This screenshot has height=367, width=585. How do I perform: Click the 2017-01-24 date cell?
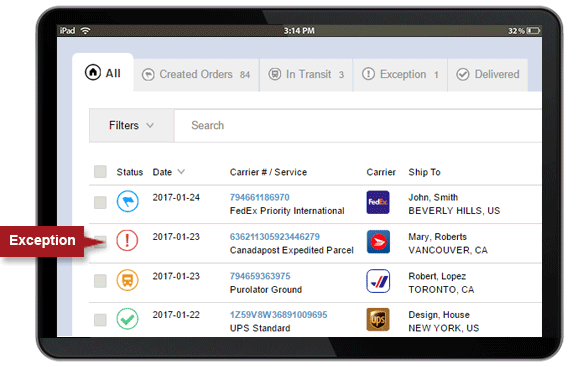click(x=176, y=197)
